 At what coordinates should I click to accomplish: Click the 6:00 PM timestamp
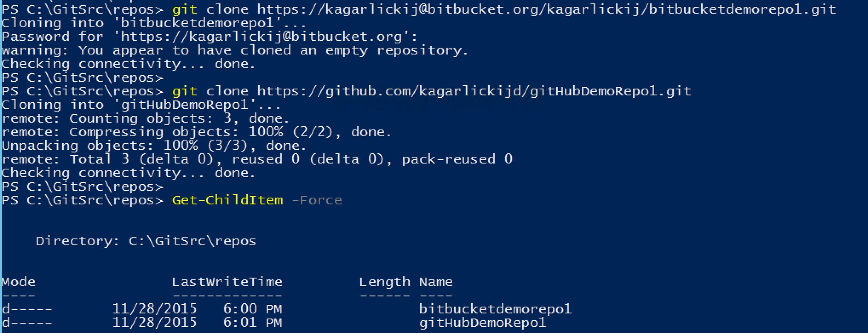pyautogui.click(x=253, y=309)
